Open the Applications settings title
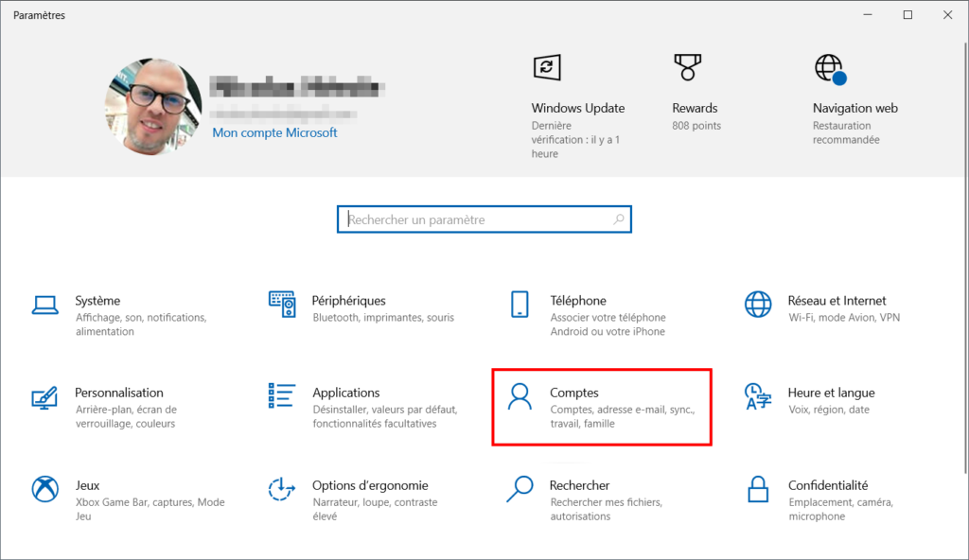Image resolution: width=969 pixels, height=560 pixels. click(346, 393)
